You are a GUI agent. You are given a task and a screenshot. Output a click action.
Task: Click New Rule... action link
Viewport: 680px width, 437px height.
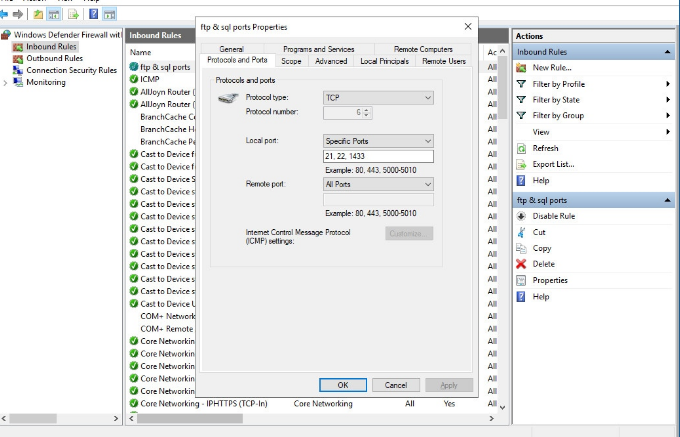click(x=552, y=68)
